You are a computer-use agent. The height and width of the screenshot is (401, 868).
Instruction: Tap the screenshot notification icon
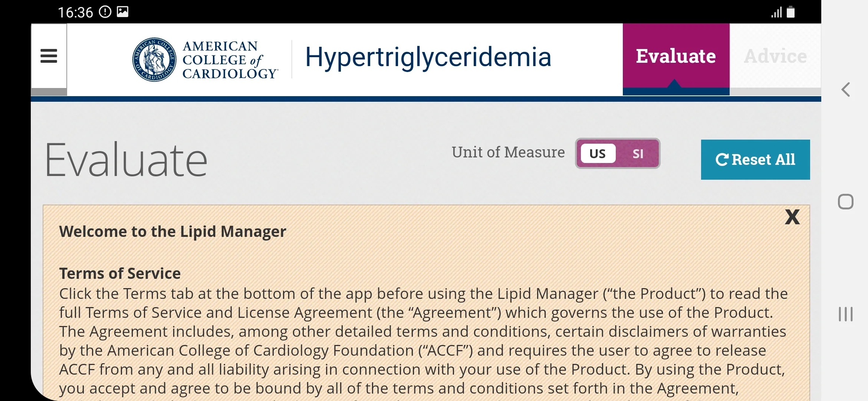pos(123,12)
